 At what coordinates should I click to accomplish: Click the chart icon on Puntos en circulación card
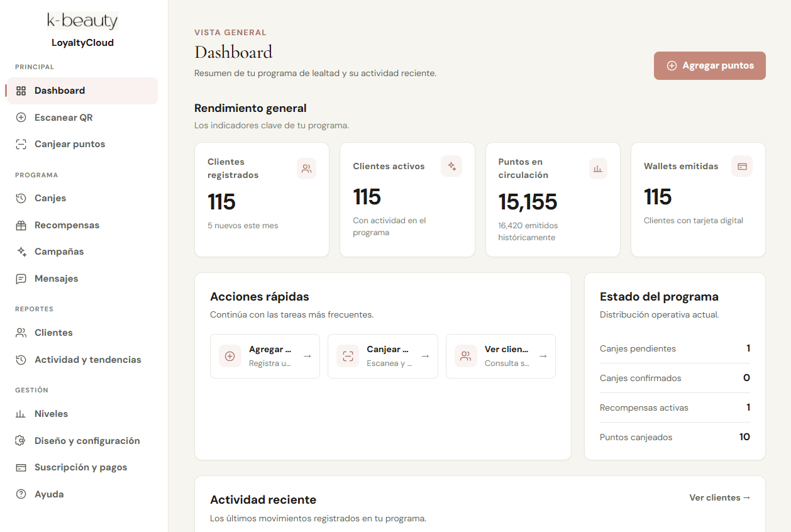point(598,169)
